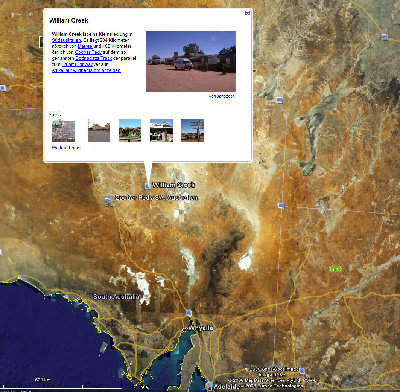The width and height of the screenshot is (400, 392).
Task: Click the green highway shield icon
Action: [335, 269]
